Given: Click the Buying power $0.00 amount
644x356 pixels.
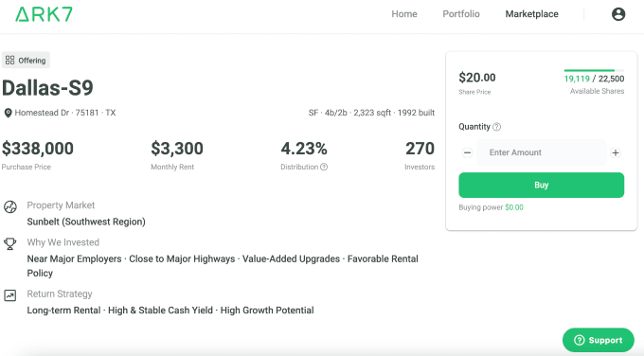Looking at the screenshot, I should (514, 207).
